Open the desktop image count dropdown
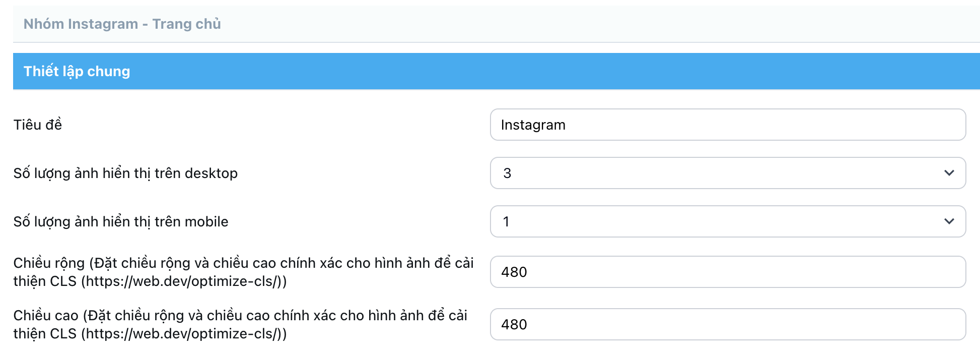 [x=727, y=173]
